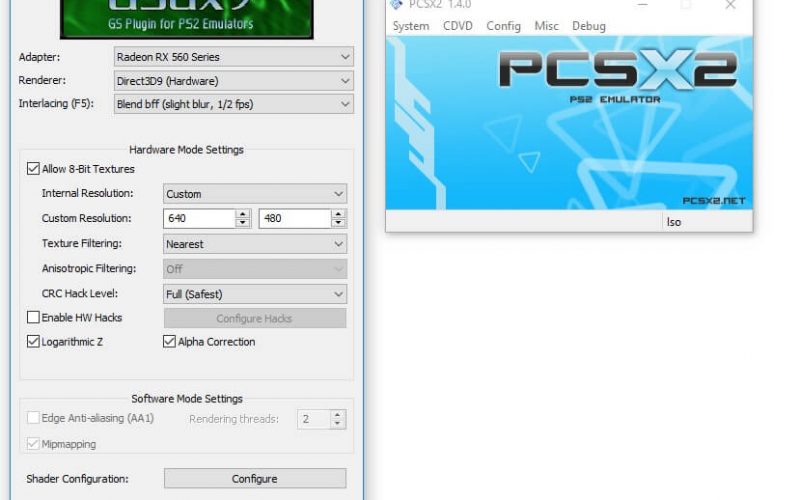Click the PCSX2 PS2 Emulator logo banner
The width and height of the screenshot is (800, 500).
pos(618,75)
